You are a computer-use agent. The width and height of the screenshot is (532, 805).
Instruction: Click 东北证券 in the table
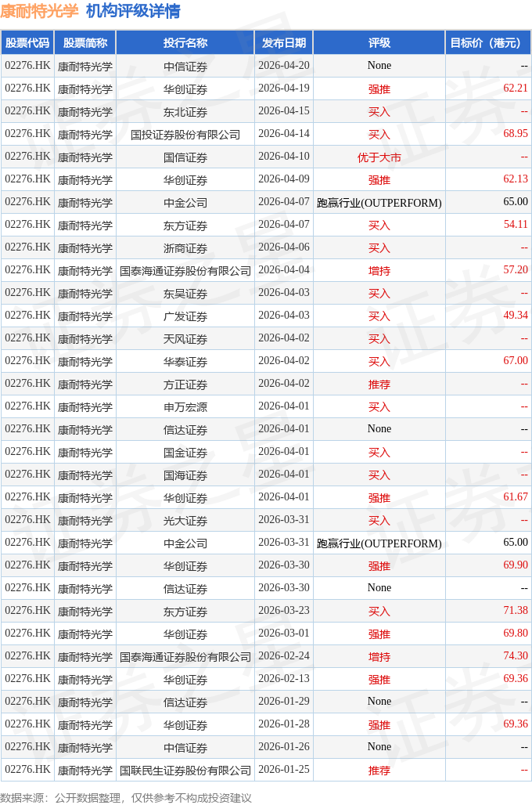tap(185, 111)
